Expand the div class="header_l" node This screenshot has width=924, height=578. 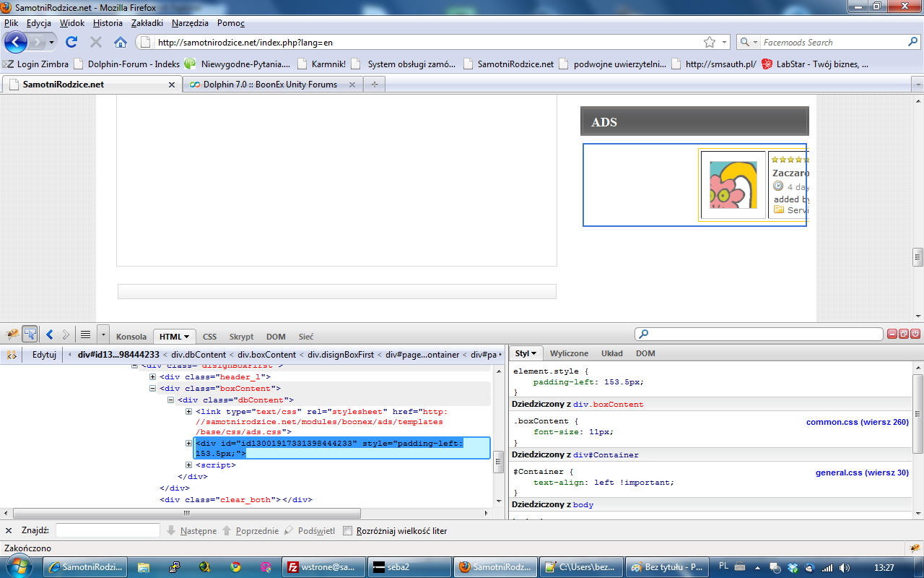tap(153, 377)
